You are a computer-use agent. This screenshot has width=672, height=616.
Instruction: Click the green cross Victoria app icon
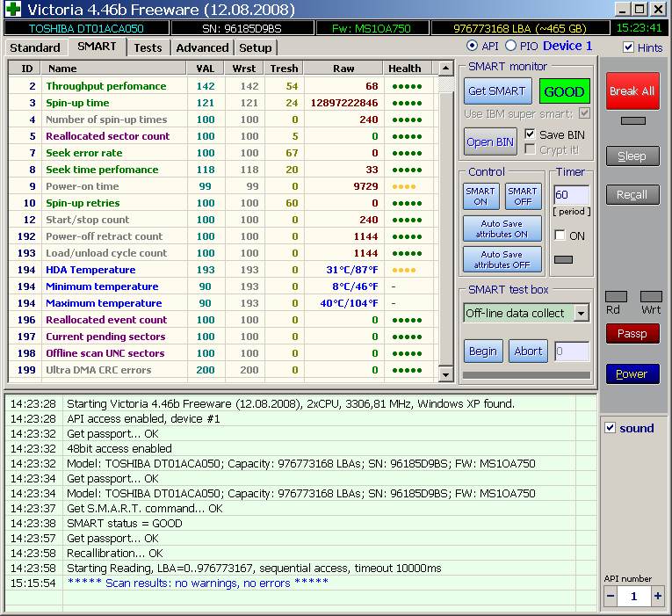point(13,9)
